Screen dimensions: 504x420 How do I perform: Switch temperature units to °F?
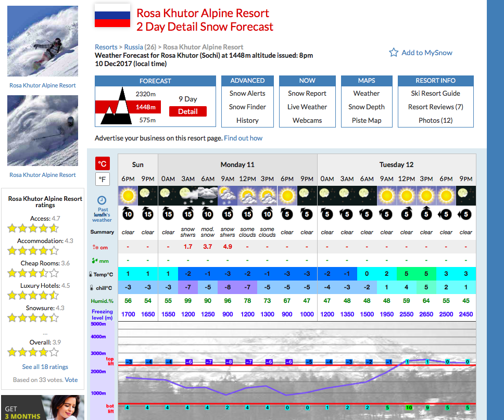103,180
